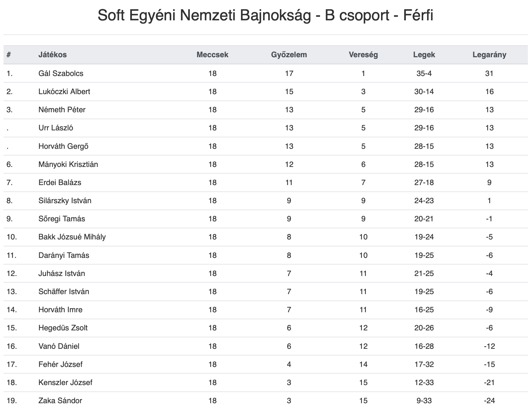Click Kenszler József's -21 leg difference
The image size is (532, 414).
click(x=489, y=383)
